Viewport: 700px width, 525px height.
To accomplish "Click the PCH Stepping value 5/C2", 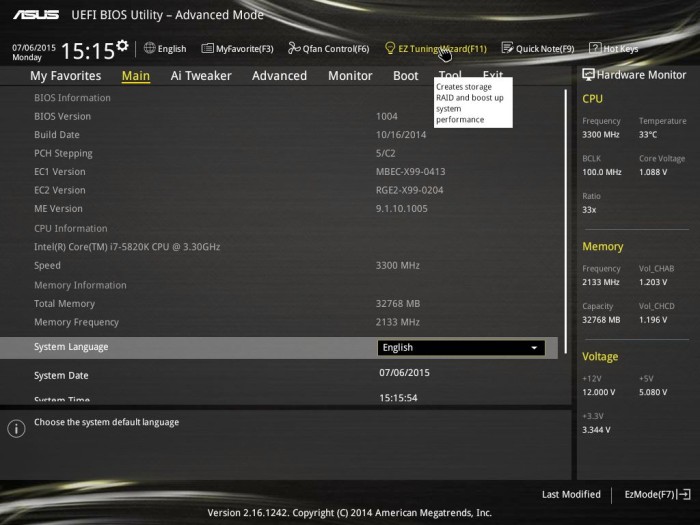I will pos(386,153).
